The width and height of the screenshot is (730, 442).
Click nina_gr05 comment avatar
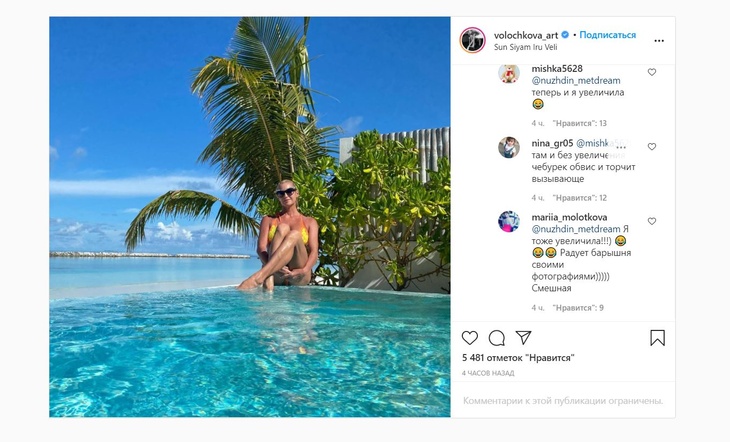pos(509,147)
